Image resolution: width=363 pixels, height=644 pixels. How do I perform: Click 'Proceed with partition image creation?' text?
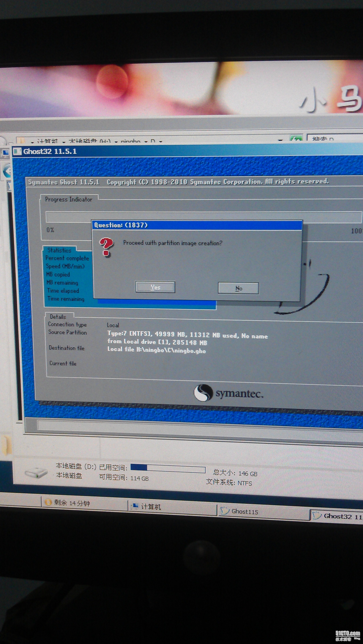pyautogui.click(x=172, y=243)
